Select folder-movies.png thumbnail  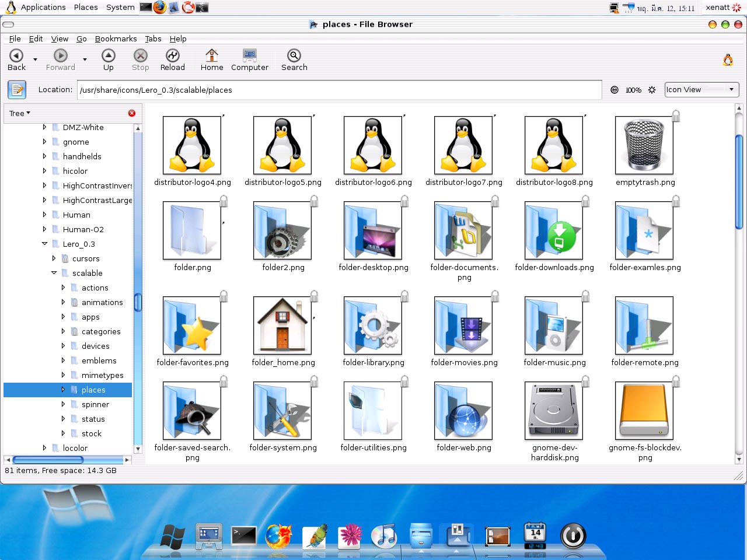tap(463, 325)
